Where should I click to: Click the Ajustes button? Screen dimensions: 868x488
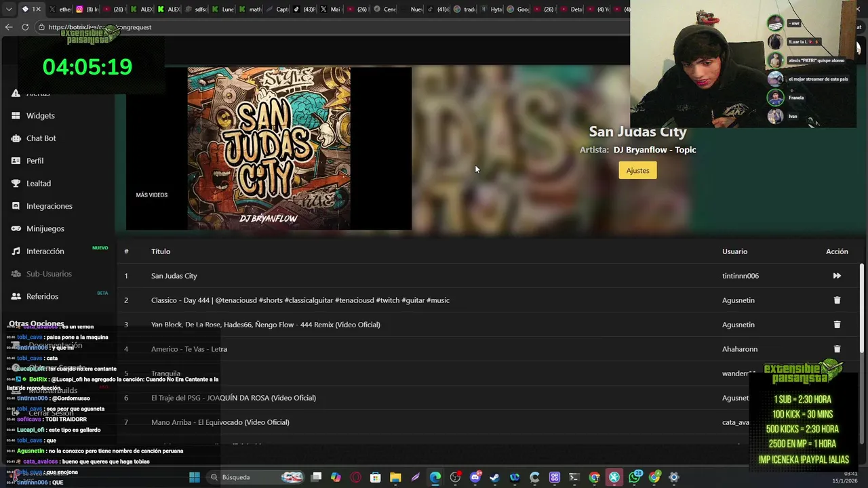click(x=637, y=171)
